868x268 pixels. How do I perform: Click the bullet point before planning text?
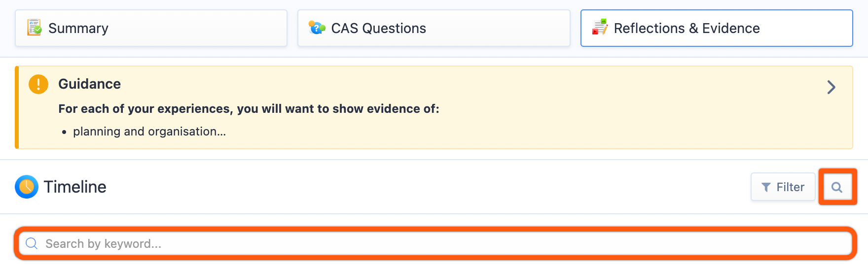[x=64, y=132]
